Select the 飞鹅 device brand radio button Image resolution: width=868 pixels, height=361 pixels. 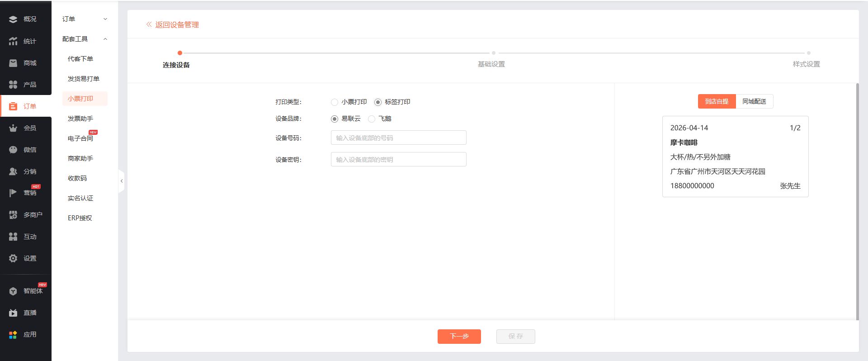point(372,119)
